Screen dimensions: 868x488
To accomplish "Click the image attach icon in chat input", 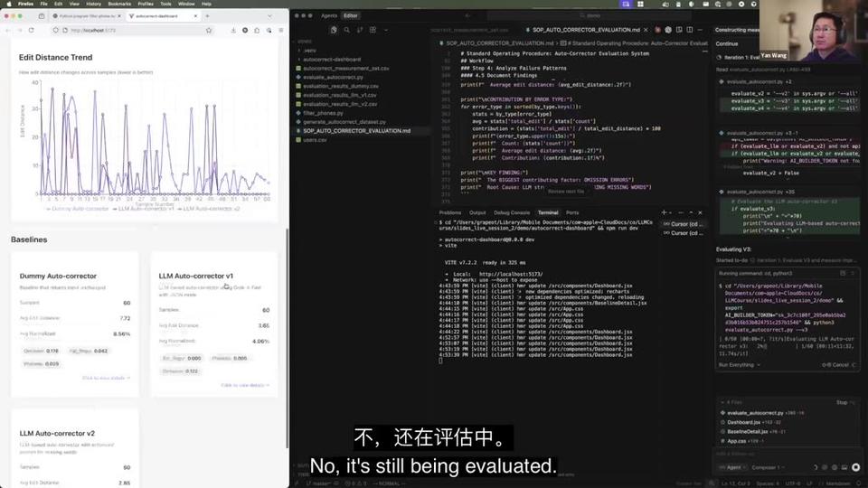I will [x=844, y=467].
